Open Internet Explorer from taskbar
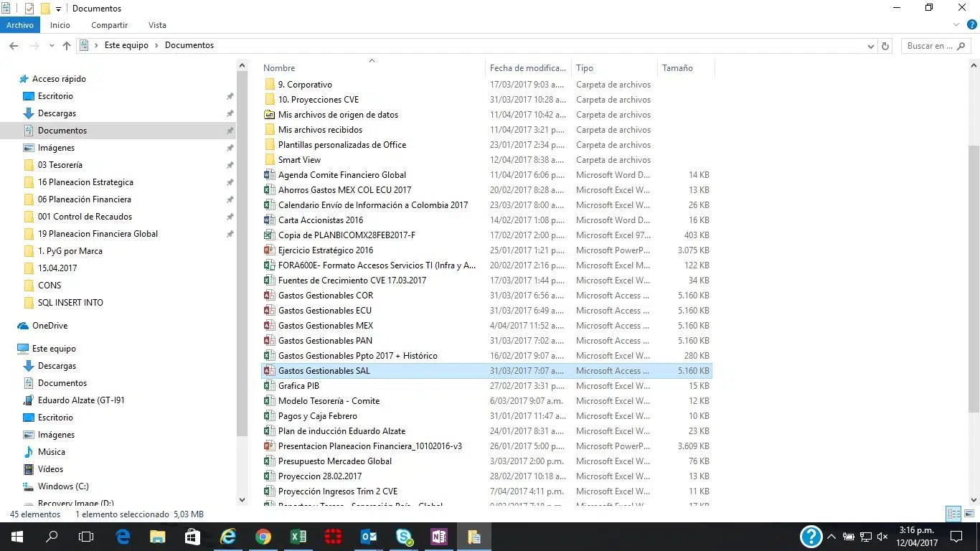The width and height of the screenshot is (980, 551). coord(228,537)
